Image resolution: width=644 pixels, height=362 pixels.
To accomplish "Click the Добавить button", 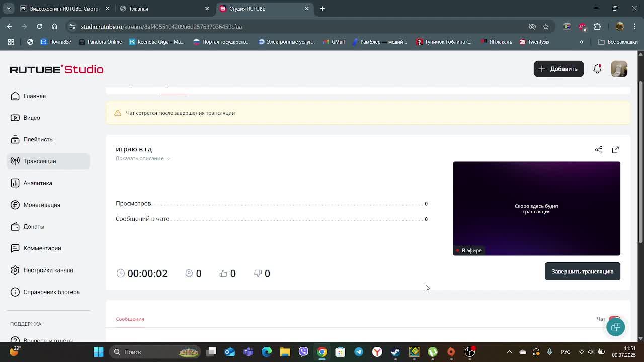I will coord(558,69).
